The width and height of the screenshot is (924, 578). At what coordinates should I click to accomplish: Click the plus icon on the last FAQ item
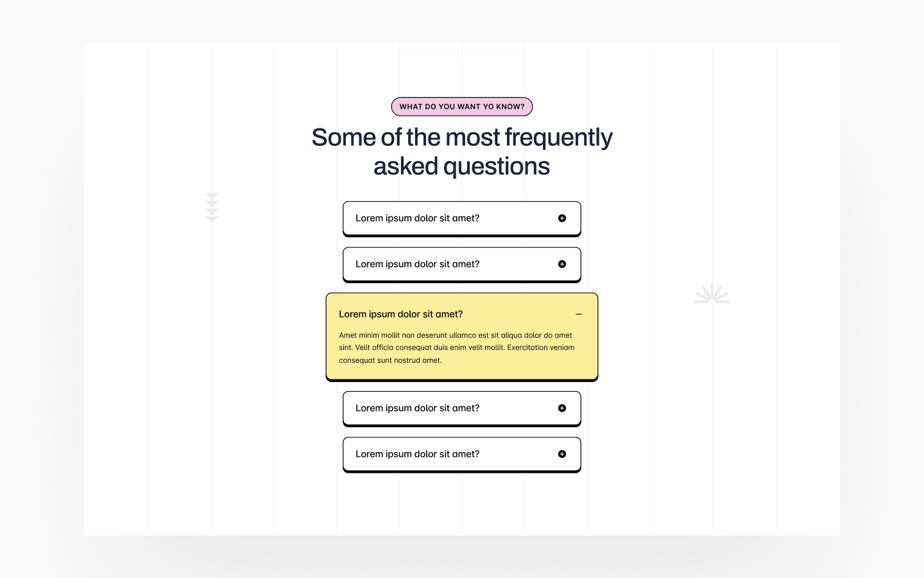pos(561,454)
